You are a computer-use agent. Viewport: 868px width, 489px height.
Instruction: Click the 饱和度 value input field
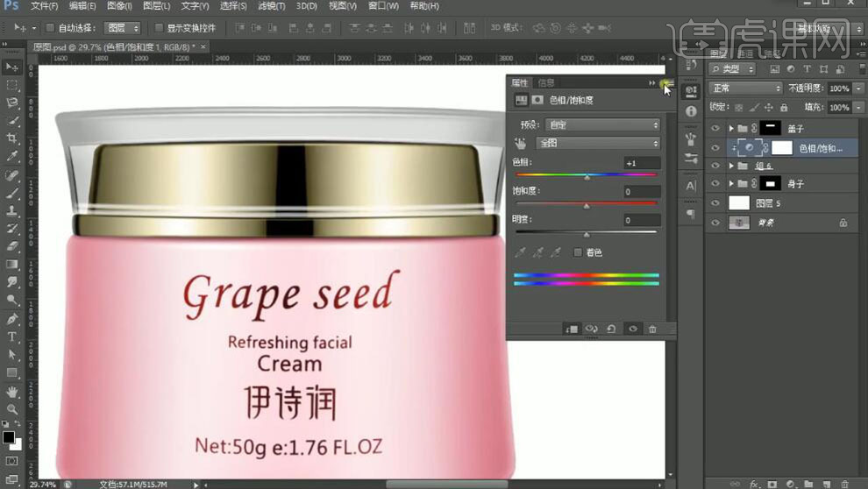click(x=642, y=191)
